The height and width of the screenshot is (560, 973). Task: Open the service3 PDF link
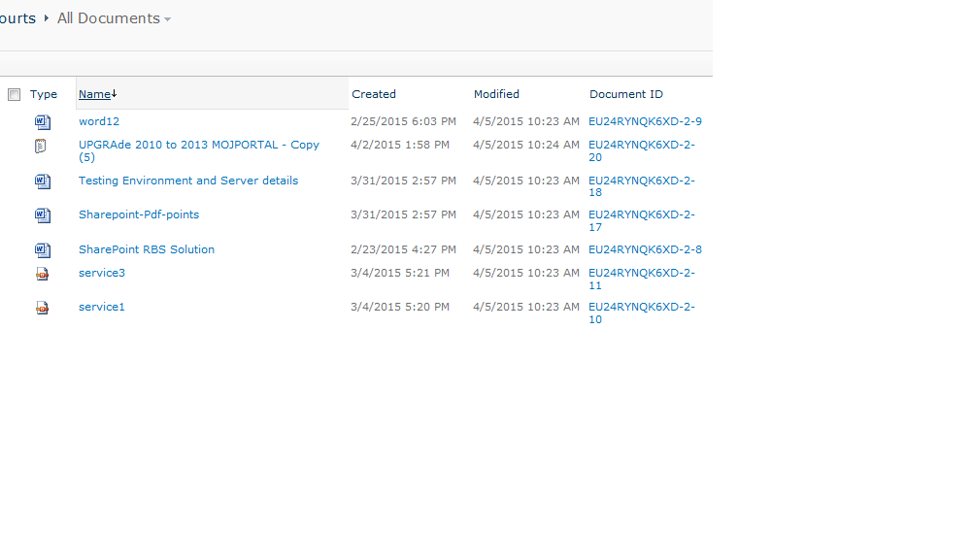pos(102,273)
